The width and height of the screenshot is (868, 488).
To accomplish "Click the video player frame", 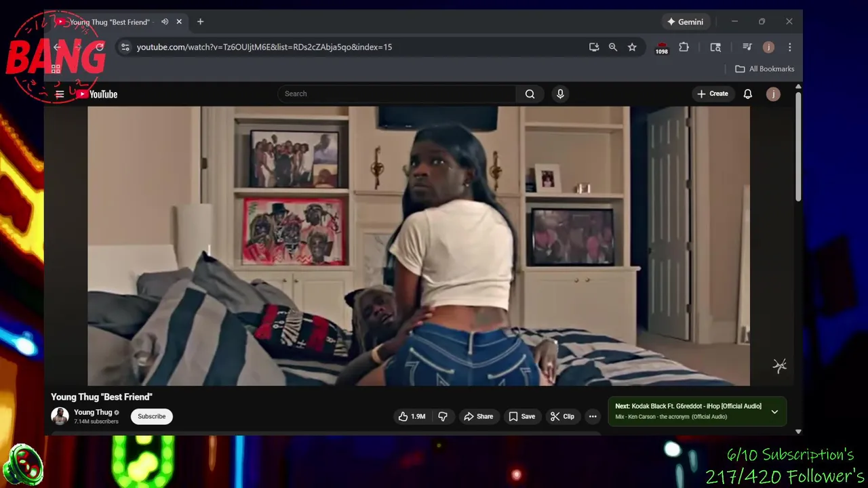I will click(418, 245).
